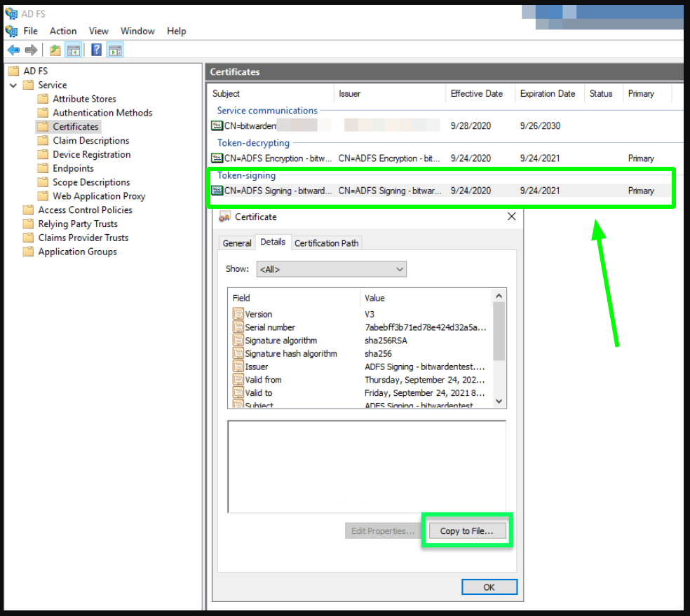Select the ADFS Signing token-signing certificate icon

[215, 191]
